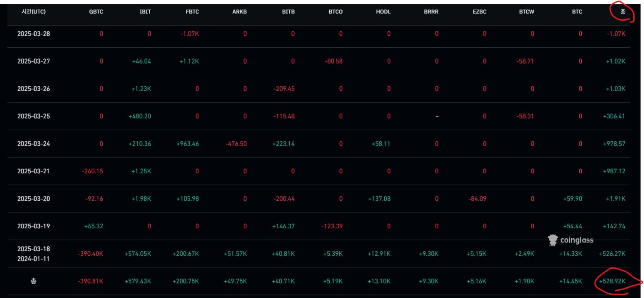This screenshot has width=644, height=298.
Task: Select the 2025-03-27 date row label
Action: (x=33, y=61)
